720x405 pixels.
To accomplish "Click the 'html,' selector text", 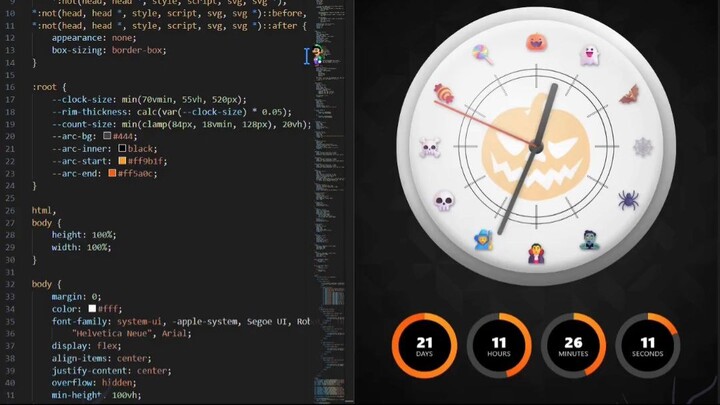I will coord(44,210).
